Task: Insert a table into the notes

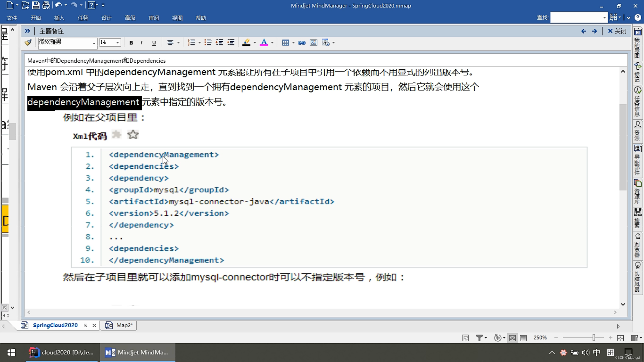Action: (x=286, y=42)
